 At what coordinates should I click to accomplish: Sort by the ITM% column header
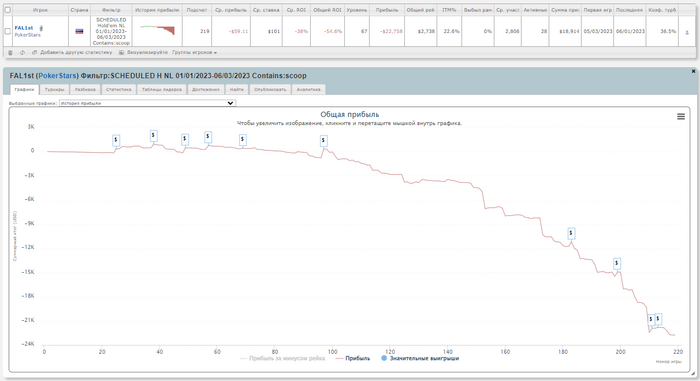point(449,10)
